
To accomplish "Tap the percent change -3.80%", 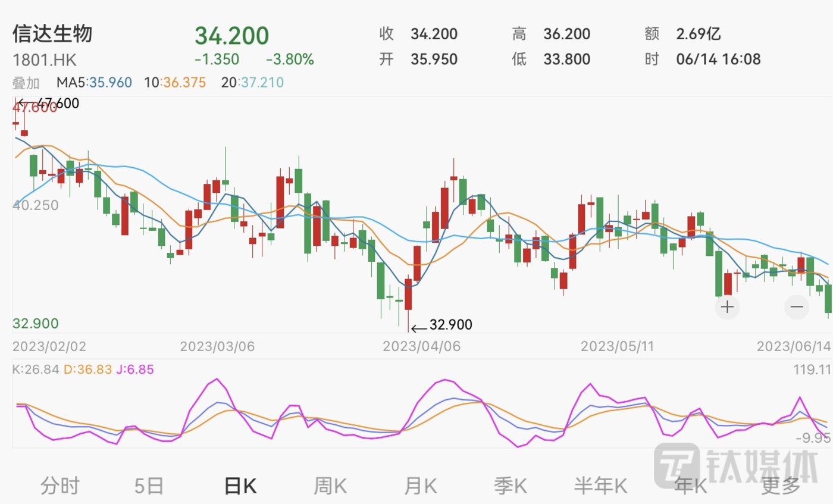I will 290,60.
